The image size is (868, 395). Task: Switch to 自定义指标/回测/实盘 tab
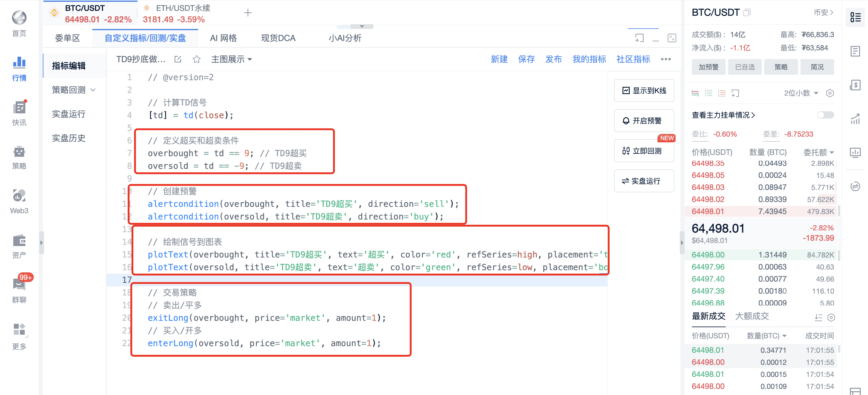point(145,38)
